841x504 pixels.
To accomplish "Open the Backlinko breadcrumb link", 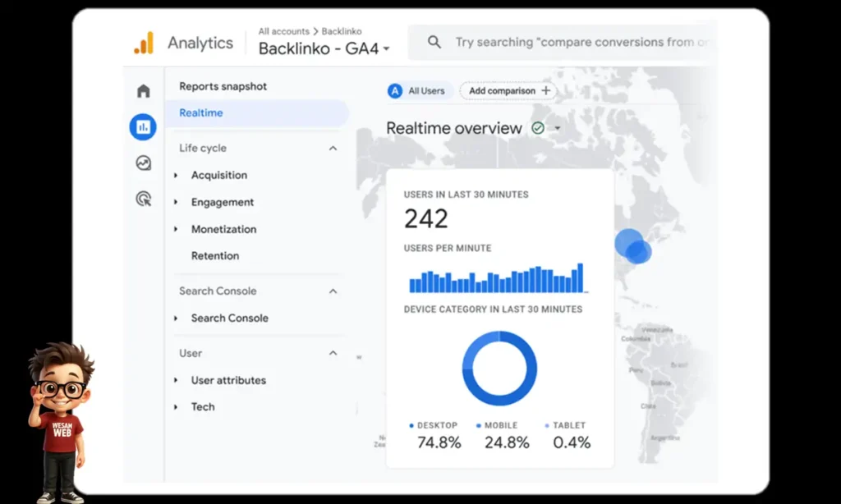I will click(x=342, y=31).
